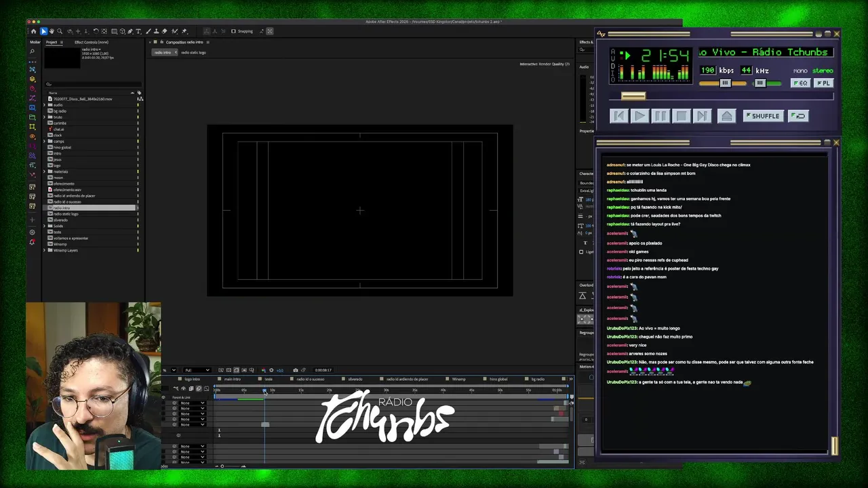Viewport: 868px width, 488px height.
Task: Open the gear settings in the left plugin sidebar
Action: tap(32, 232)
